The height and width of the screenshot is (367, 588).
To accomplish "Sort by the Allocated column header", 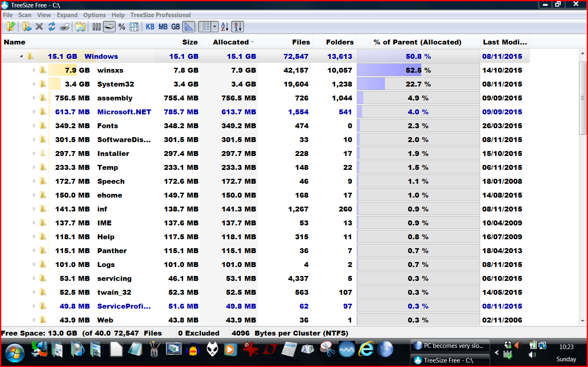I will 229,42.
